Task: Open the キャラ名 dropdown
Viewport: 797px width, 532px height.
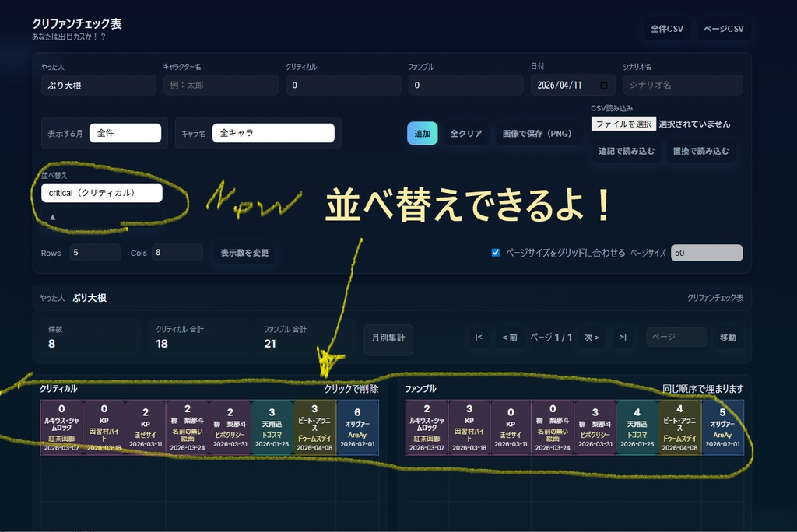Action: pos(273,133)
